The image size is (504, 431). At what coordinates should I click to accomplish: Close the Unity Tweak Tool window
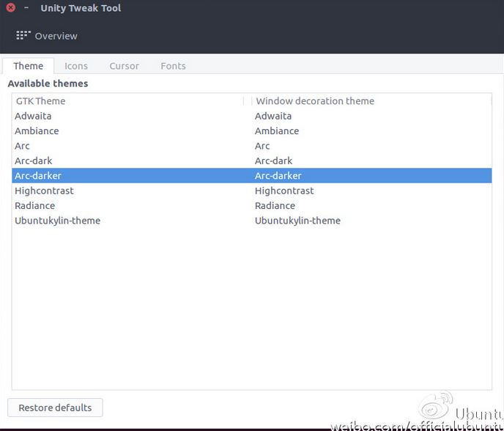pos(11,8)
